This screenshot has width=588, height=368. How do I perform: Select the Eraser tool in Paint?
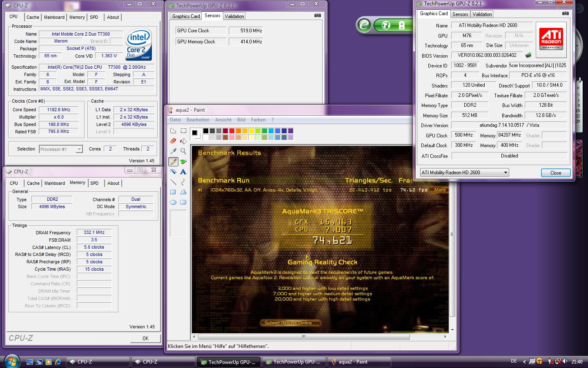pyautogui.click(x=173, y=141)
